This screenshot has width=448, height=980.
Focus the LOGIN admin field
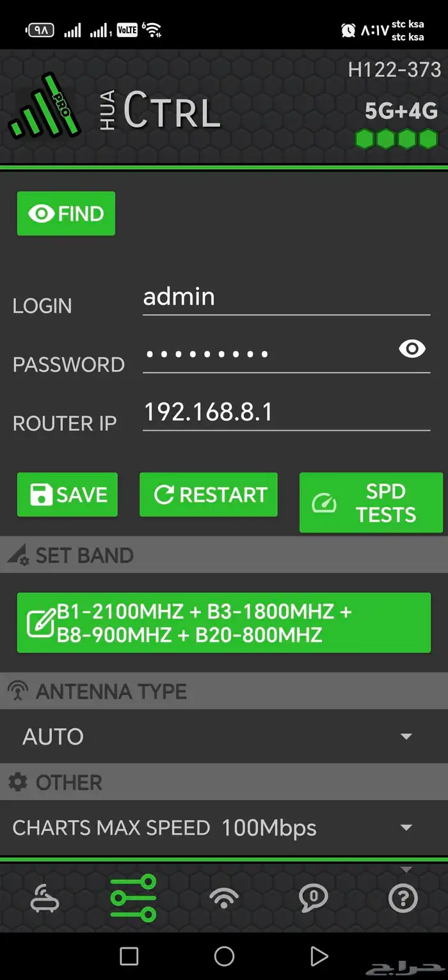285,298
